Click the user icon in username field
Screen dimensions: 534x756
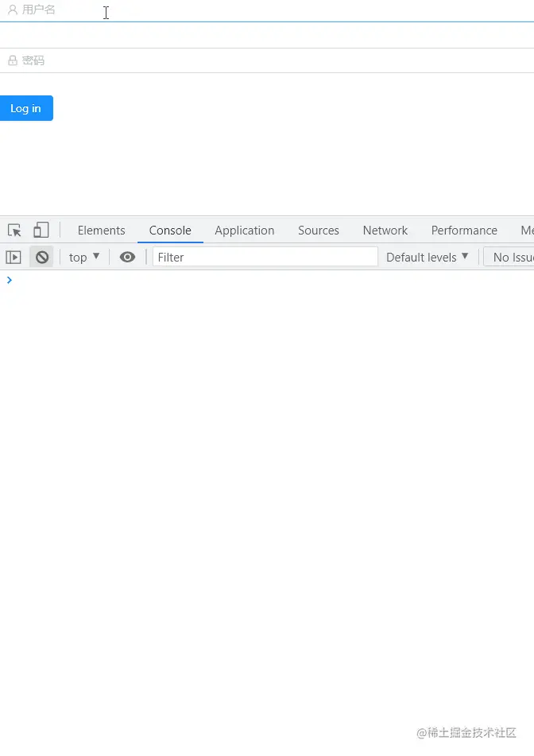click(x=13, y=10)
